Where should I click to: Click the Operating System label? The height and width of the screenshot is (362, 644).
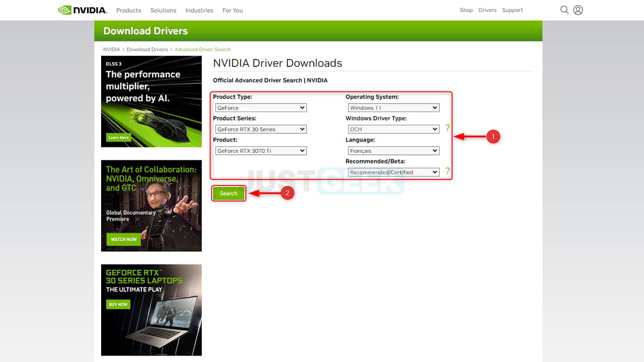372,97
